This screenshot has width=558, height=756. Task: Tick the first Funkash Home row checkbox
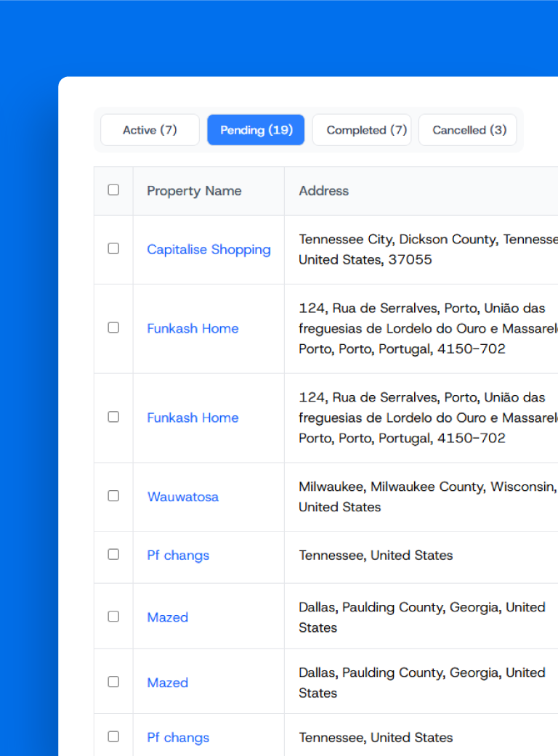[113, 328]
